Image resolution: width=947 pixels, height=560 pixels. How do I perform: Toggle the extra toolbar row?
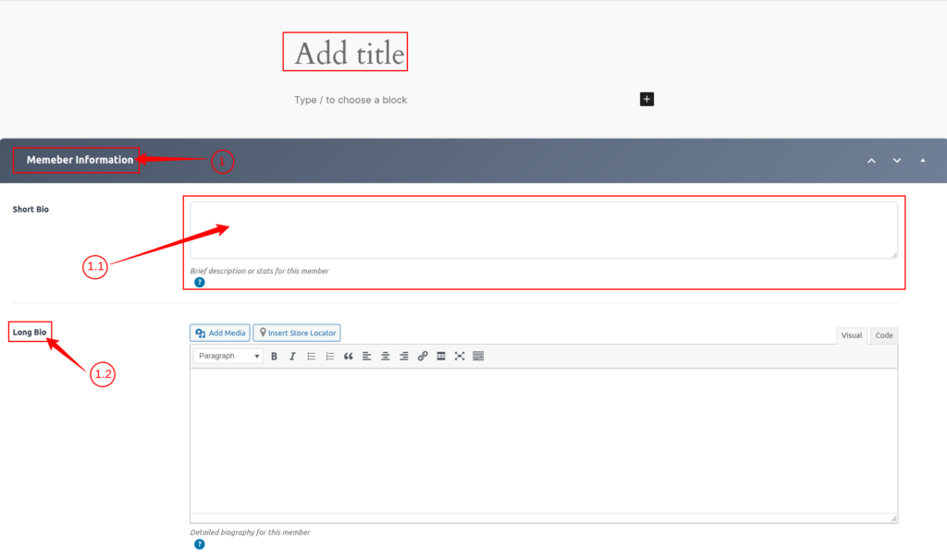click(x=478, y=356)
